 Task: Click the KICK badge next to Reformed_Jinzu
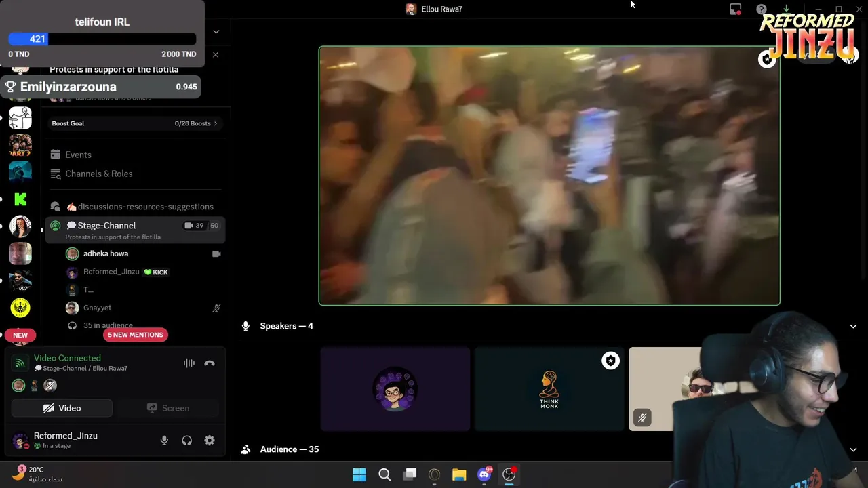pos(156,272)
